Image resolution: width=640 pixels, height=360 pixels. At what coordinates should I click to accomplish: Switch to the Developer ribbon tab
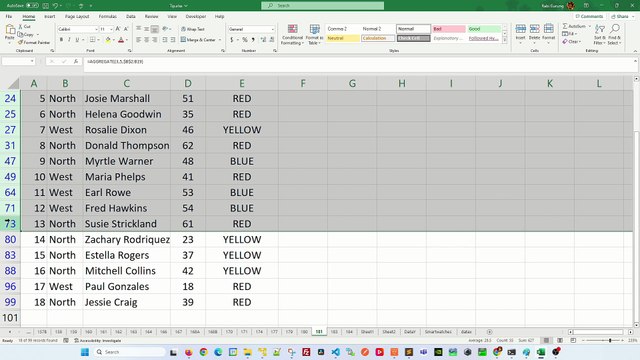click(x=196, y=16)
